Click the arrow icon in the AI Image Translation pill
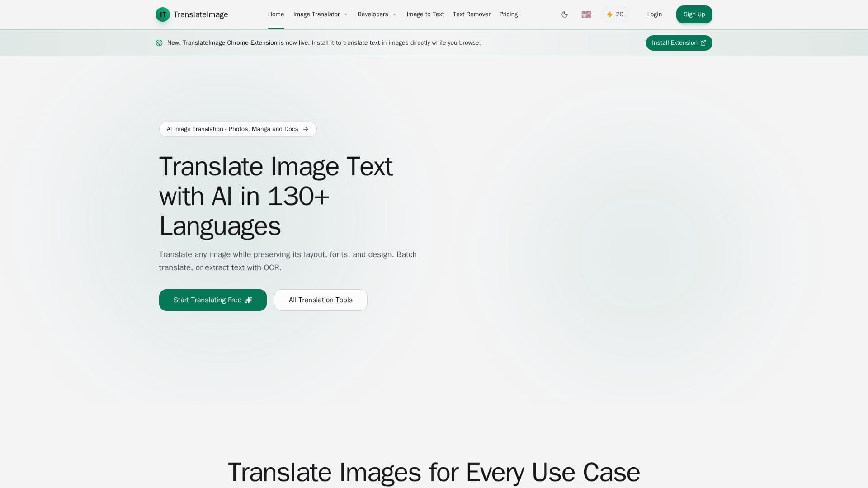 click(x=306, y=129)
